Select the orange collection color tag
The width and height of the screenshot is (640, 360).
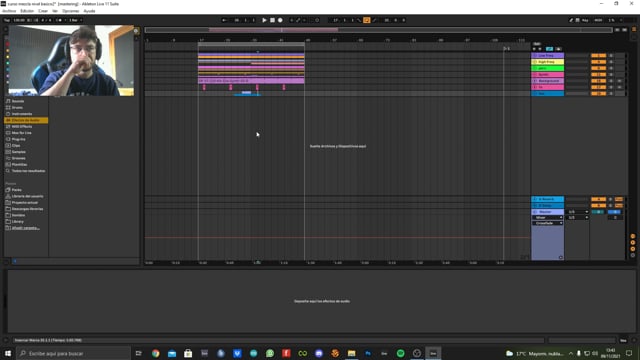pyautogui.click(x=7, y=50)
